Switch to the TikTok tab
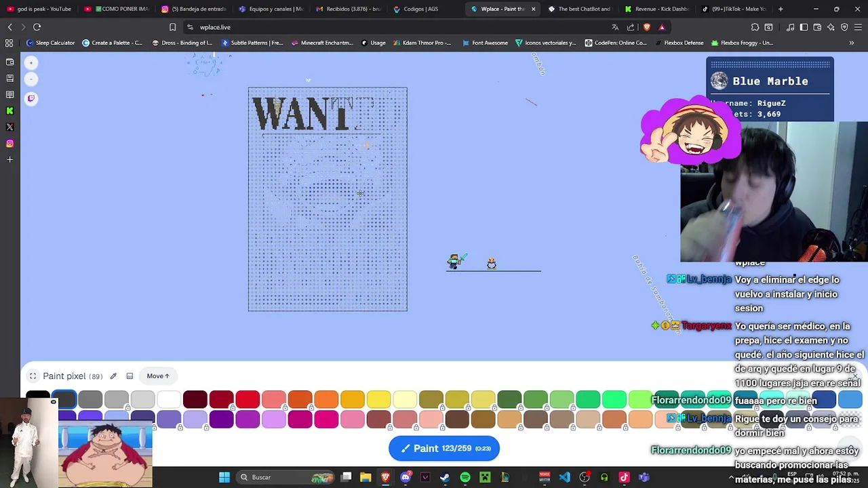The height and width of the screenshot is (488, 868). pyautogui.click(x=734, y=9)
